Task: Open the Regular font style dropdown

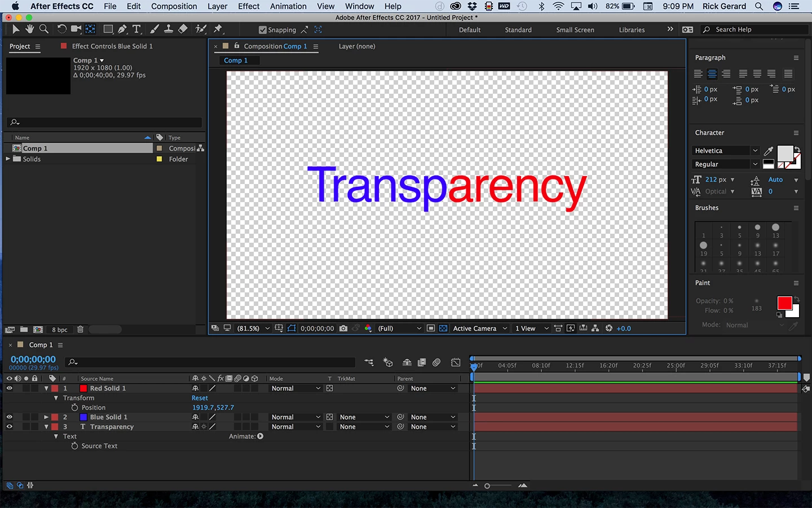Action: point(726,164)
